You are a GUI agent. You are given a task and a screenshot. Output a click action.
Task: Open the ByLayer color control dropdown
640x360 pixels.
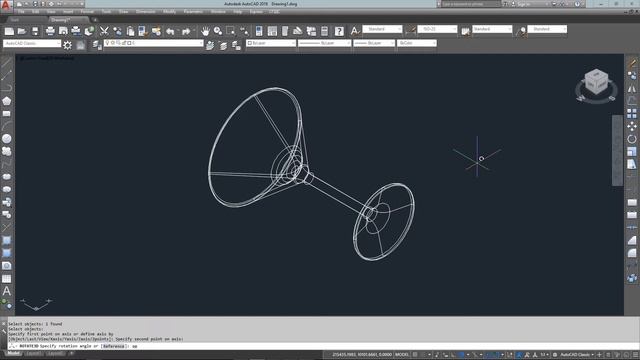pos(271,43)
